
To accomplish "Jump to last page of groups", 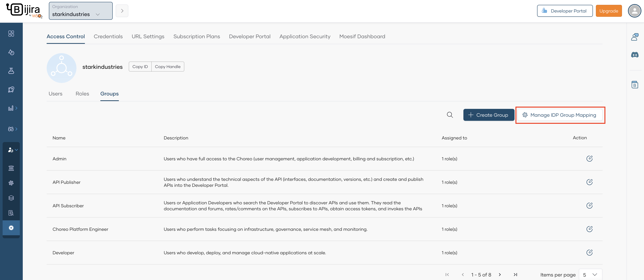I will 515,275.
